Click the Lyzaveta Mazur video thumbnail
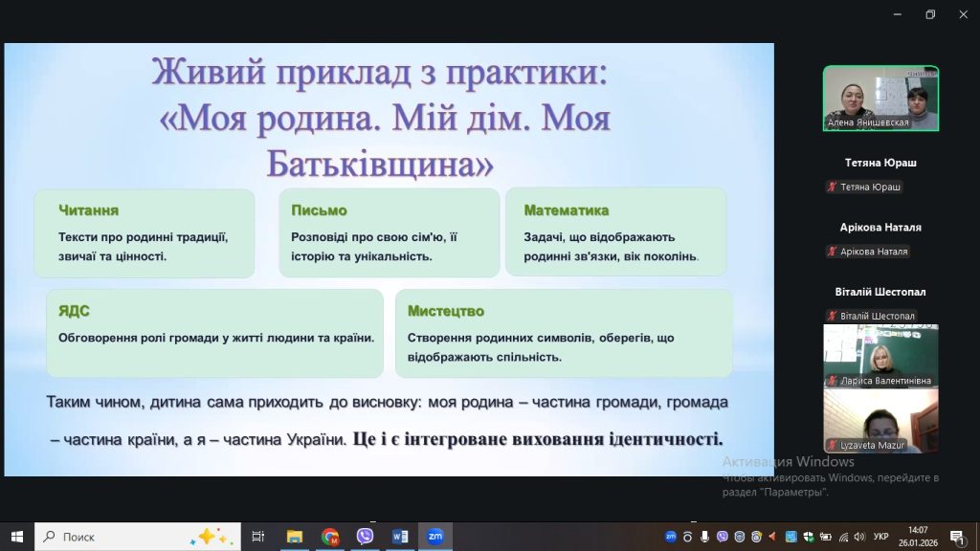Image resolution: width=980 pixels, height=551 pixels. (x=880, y=420)
